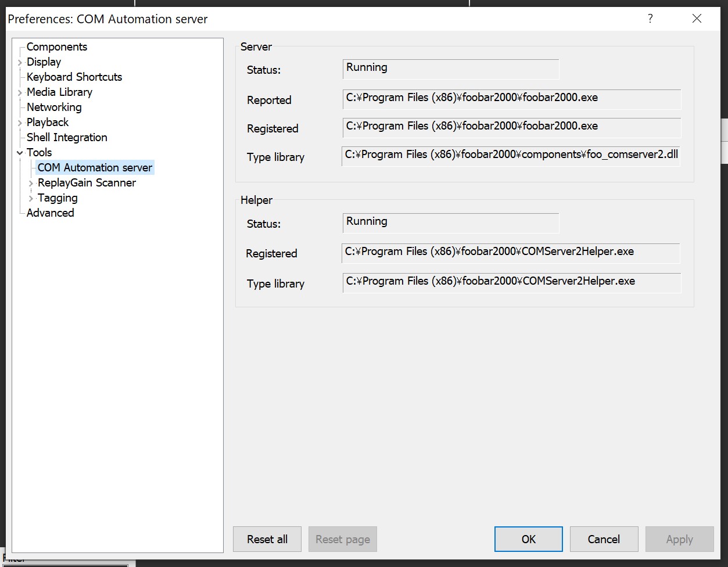Expand the Tagging tree arrow
The image size is (728, 567).
click(x=31, y=199)
